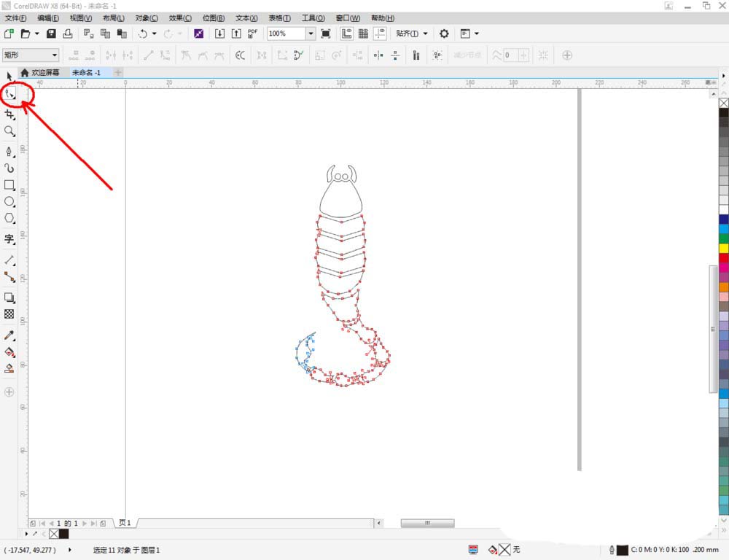This screenshot has width=729, height=560.
Task: Select the Drop Shadow tool
Action: pyautogui.click(x=9, y=297)
